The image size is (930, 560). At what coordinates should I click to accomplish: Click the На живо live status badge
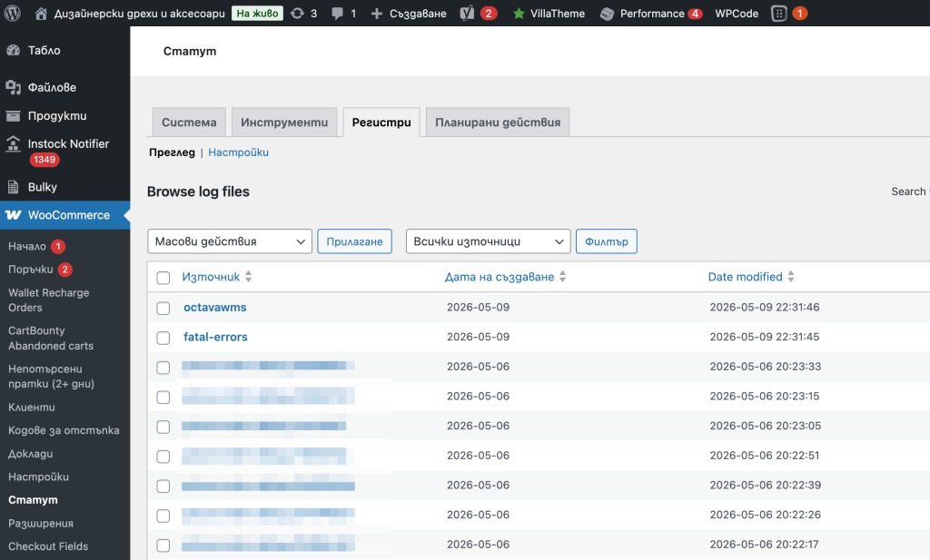pos(257,13)
